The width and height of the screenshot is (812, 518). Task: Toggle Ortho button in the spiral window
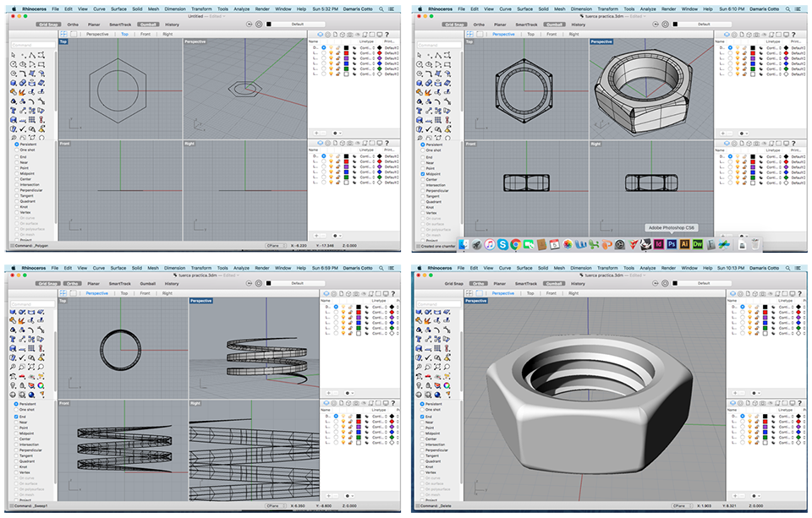coord(73,284)
